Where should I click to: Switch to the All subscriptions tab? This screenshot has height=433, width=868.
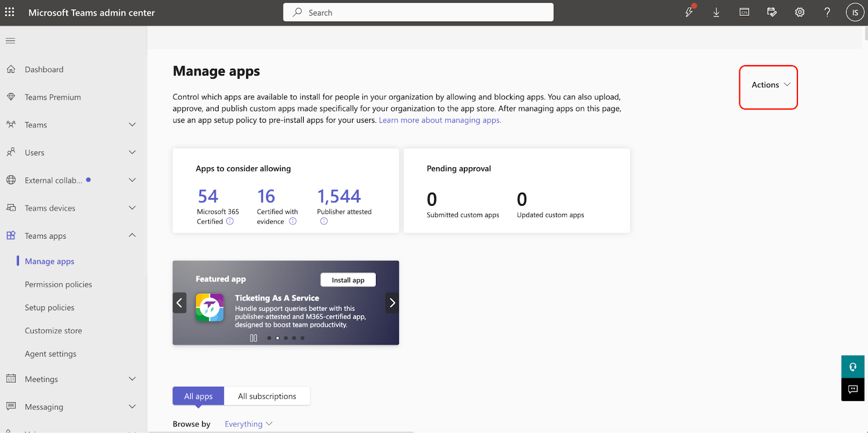click(x=267, y=396)
